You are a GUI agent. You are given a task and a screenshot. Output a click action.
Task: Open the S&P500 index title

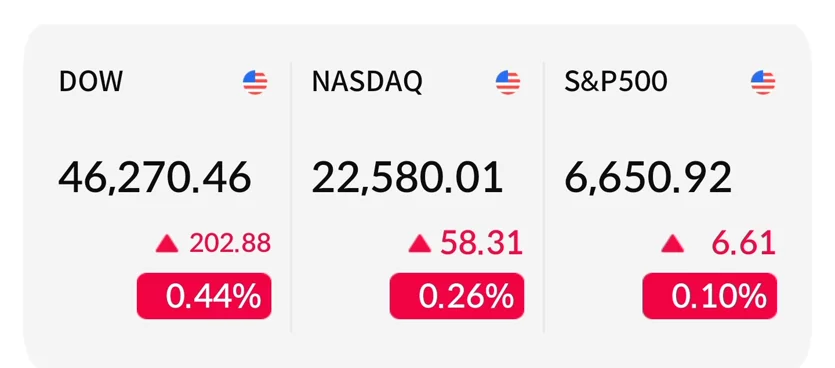click(616, 81)
